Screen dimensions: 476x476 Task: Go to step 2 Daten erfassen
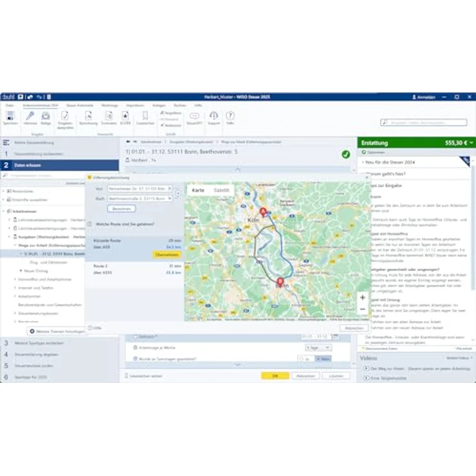(59, 165)
